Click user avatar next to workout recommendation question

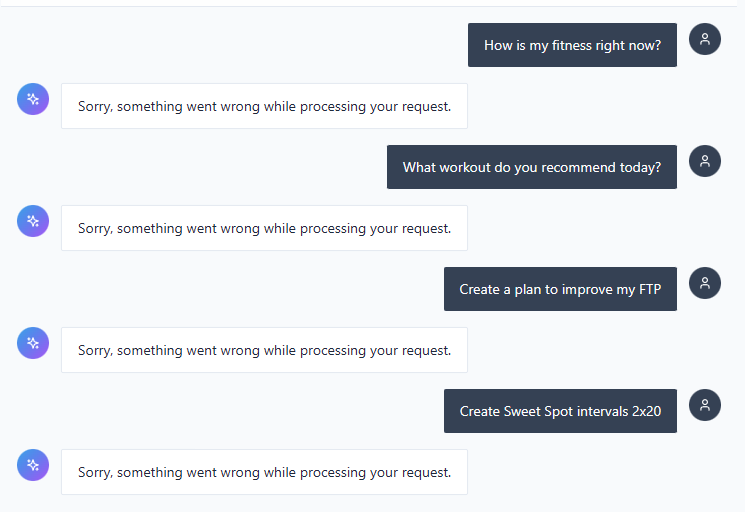(705, 161)
